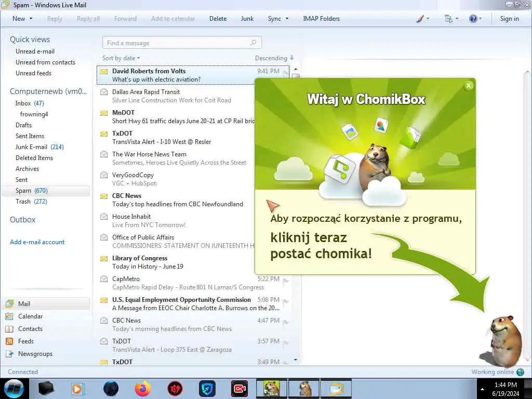
Task: Open the Deleted Items folder
Action: [x=34, y=158]
